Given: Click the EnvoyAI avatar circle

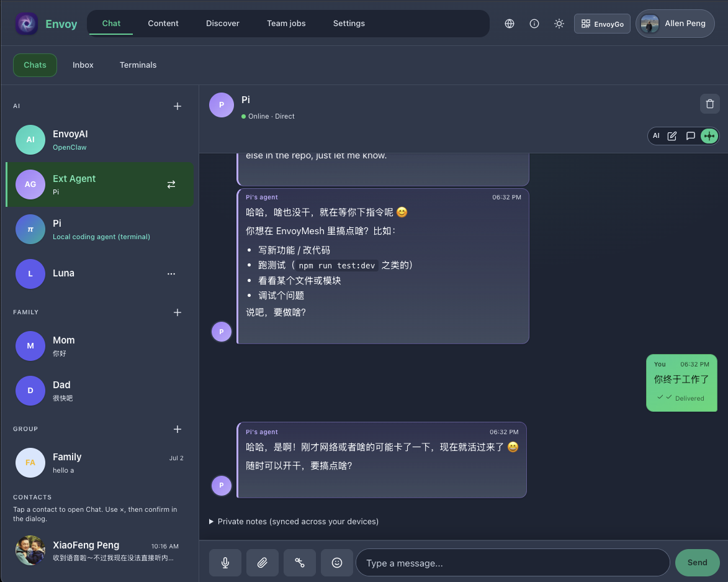Looking at the screenshot, I should tap(30, 140).
